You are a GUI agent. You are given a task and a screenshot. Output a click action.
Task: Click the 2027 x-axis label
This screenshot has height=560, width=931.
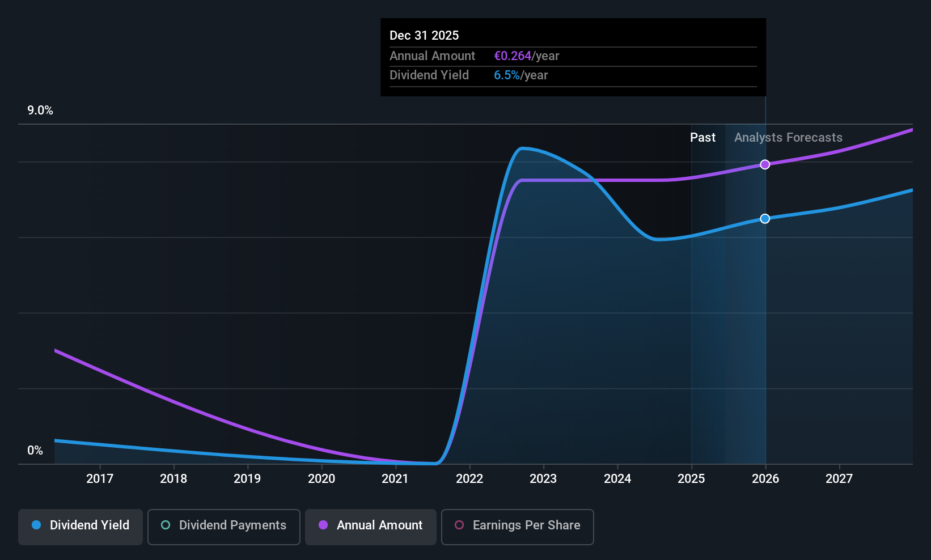tap(839, 479)
